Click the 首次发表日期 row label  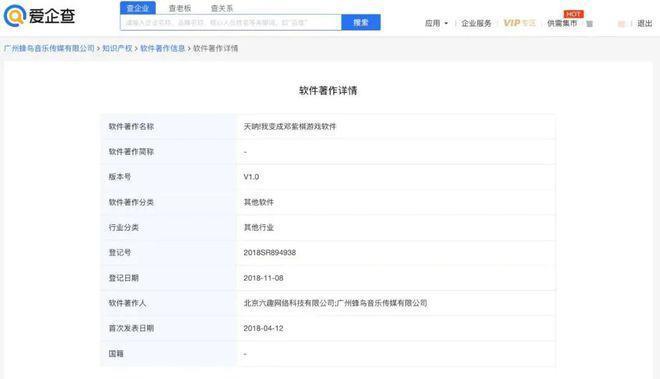pyautogui.click(x=131, y=328)
